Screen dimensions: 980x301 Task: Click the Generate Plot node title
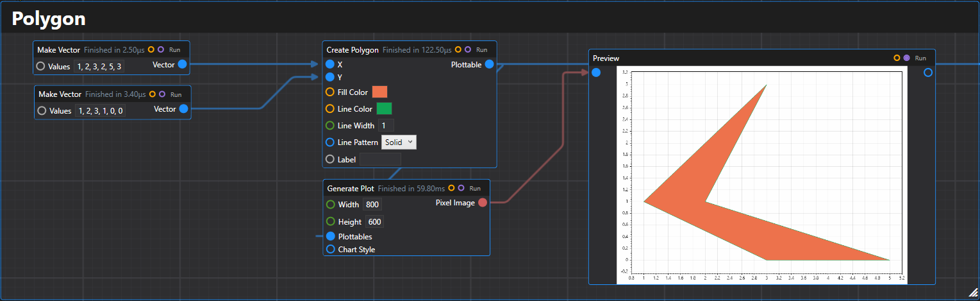coord(351,189)
